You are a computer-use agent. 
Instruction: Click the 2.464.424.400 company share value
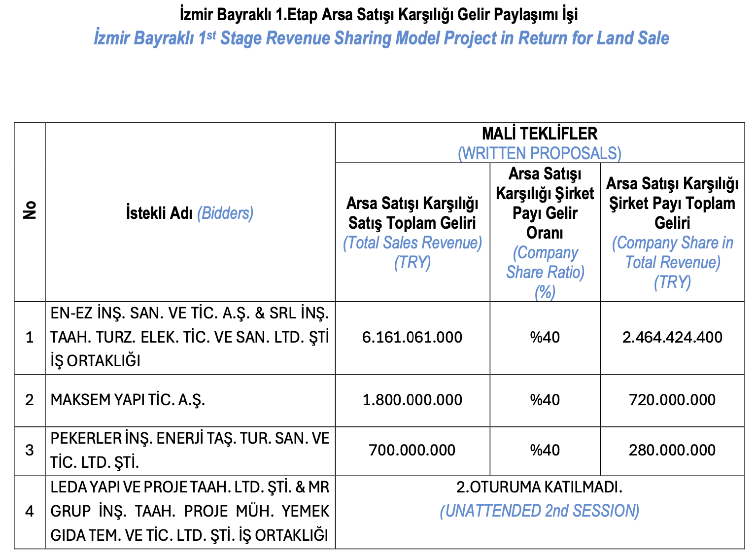tap(672, 337)
